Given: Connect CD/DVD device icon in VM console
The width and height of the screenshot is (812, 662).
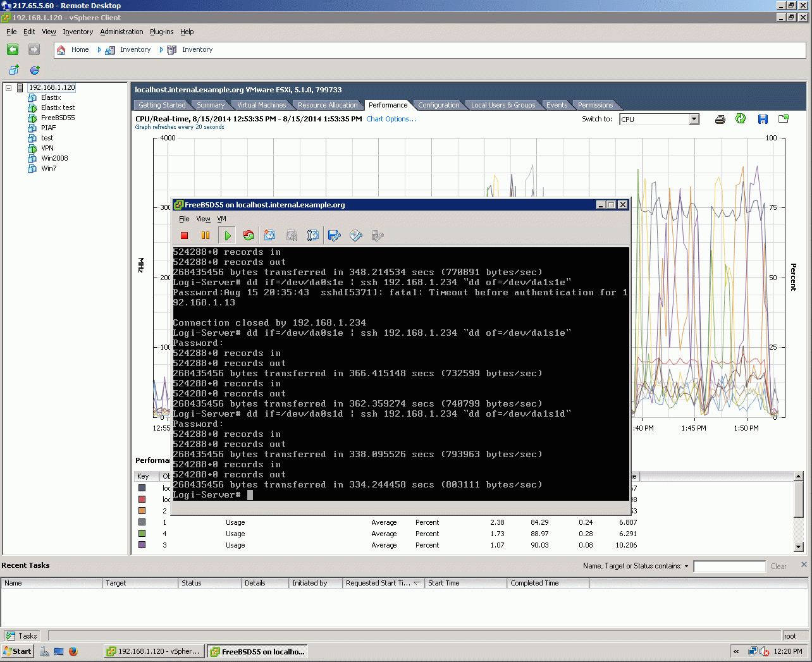Looking at the screenshot, I should [356, 236].
